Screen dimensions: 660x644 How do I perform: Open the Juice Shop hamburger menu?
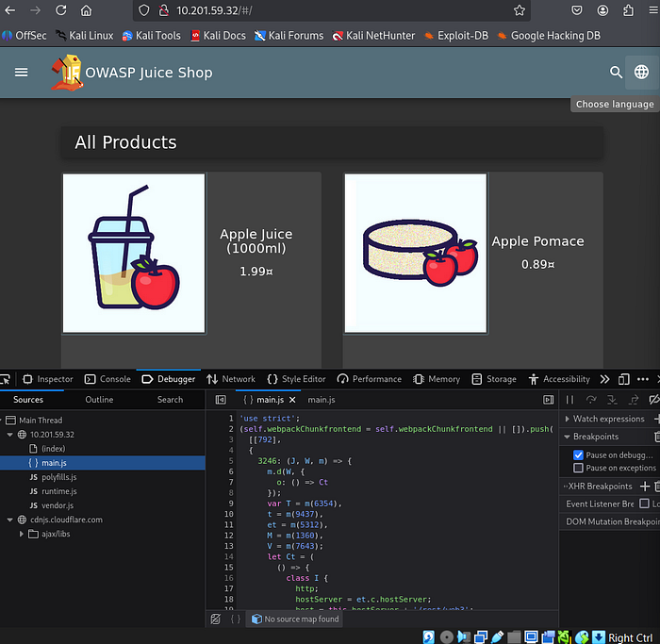click(x=21, y=72)
